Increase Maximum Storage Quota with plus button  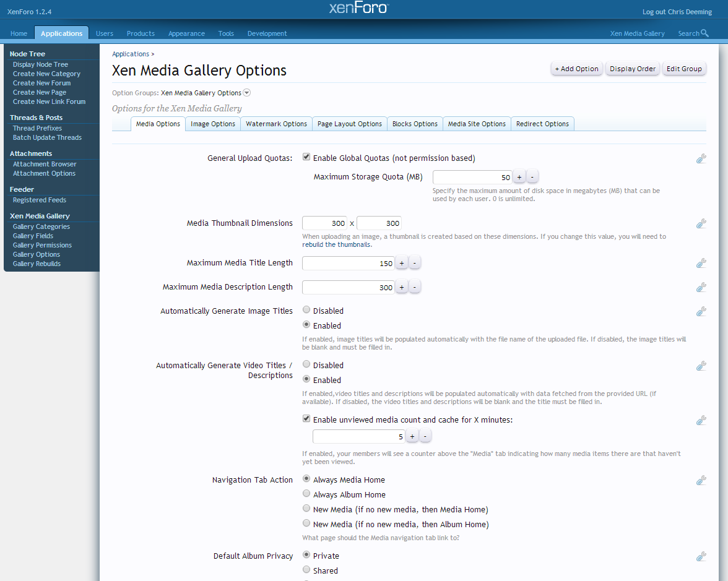click(519, 177)
